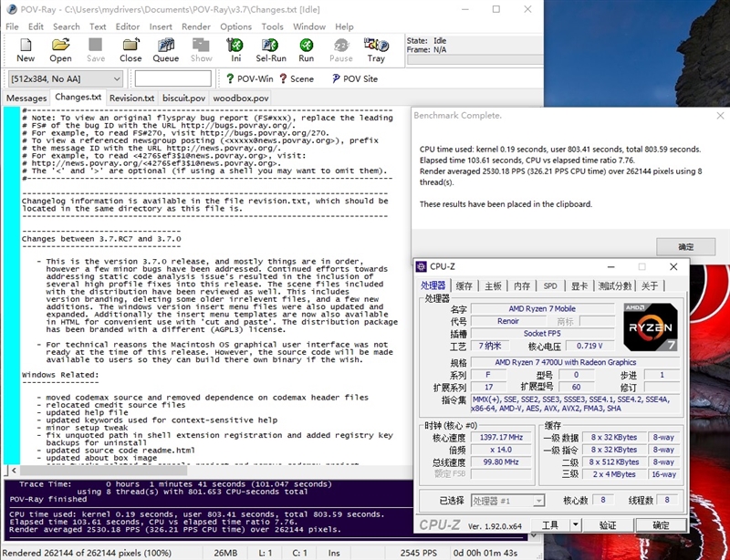Click the 验证 button in CPU-Z

coord(608,525)
